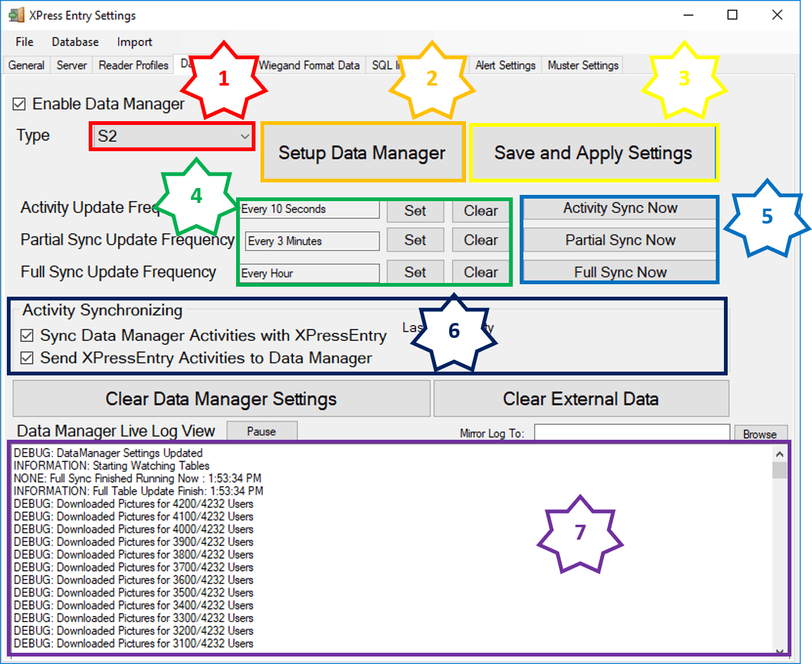Image resolution: width=812 pixels, height=664 pixels.
Task: Click the Mirror Log To text field
Action: click(x=631, y=433)
